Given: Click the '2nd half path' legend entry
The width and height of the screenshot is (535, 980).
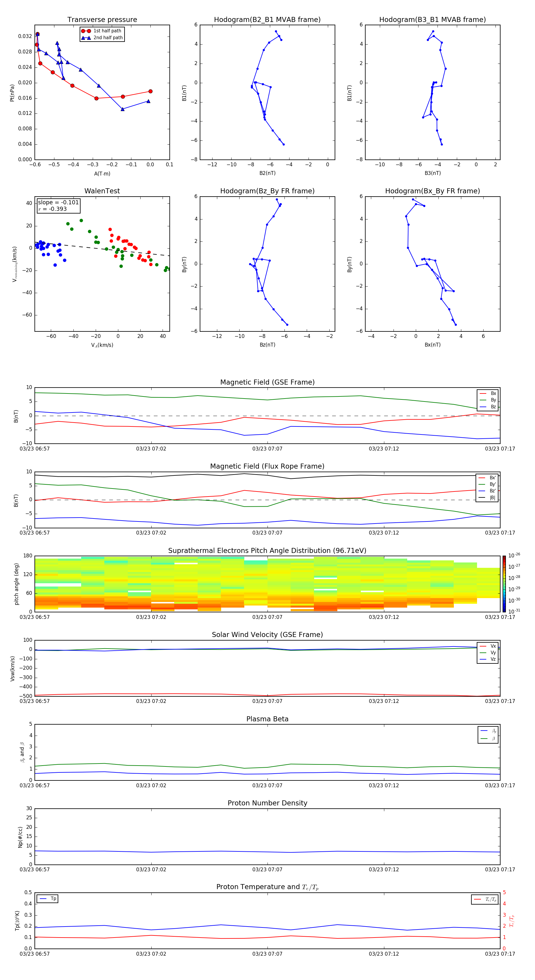Looking at the screenshot, I should (x=102, y=38).
